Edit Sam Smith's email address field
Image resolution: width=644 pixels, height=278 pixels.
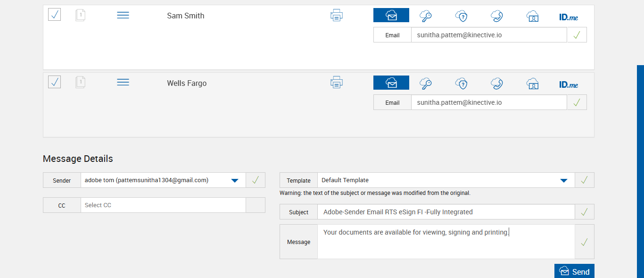pos(488,35)
